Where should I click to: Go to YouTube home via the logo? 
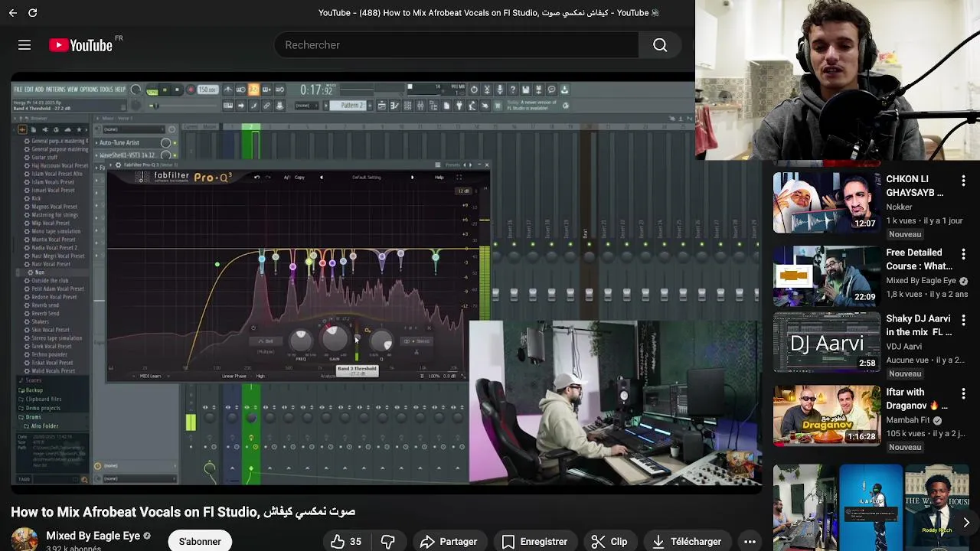(x=81, y=45)
